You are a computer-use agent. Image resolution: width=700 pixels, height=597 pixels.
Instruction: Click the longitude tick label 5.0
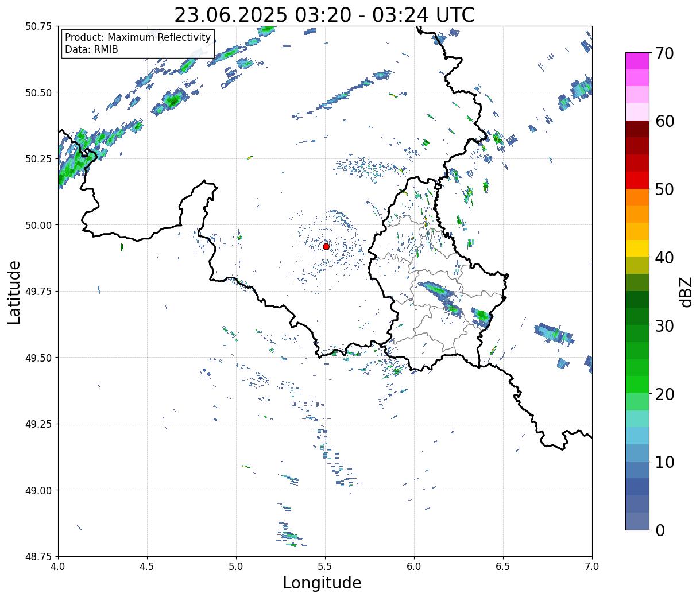click(236, 567)
